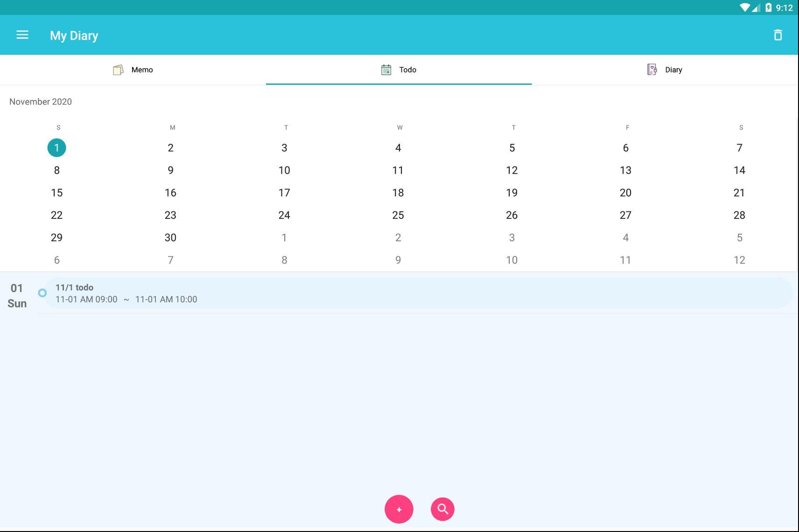Pick November 12 in second week row
The height and width of the screenshot is (532, 799).
point(512,170)
